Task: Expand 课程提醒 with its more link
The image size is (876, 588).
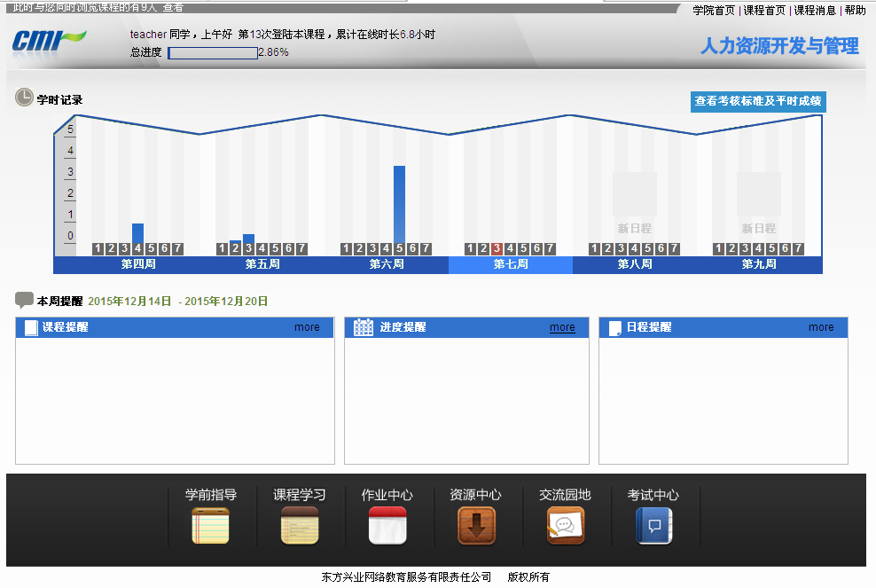Action: click(x=307, y=327)
